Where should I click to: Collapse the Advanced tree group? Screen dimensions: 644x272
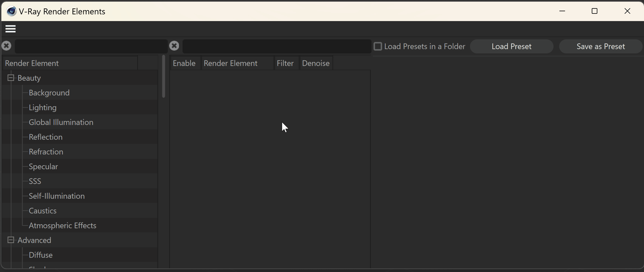pos(11,240)
